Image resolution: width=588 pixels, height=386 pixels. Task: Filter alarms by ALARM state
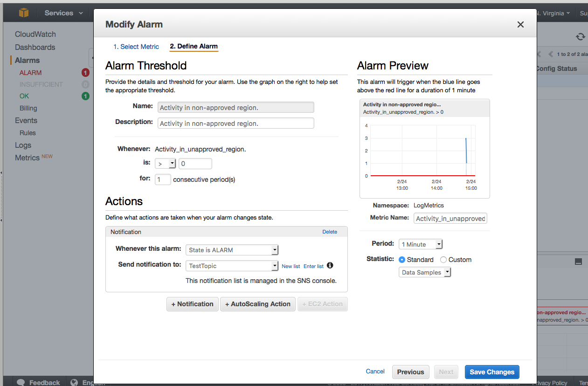tap(31, 73)
